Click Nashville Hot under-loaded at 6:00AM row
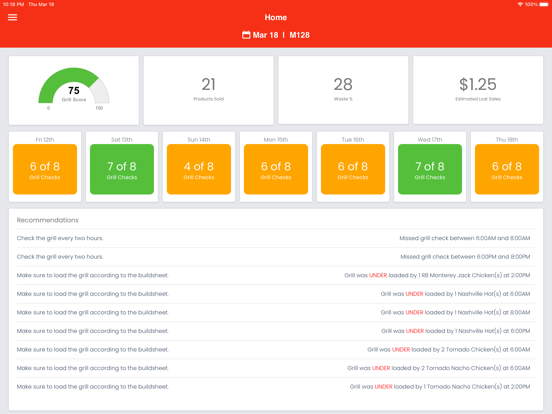552x414 pixels. (276, 294)
